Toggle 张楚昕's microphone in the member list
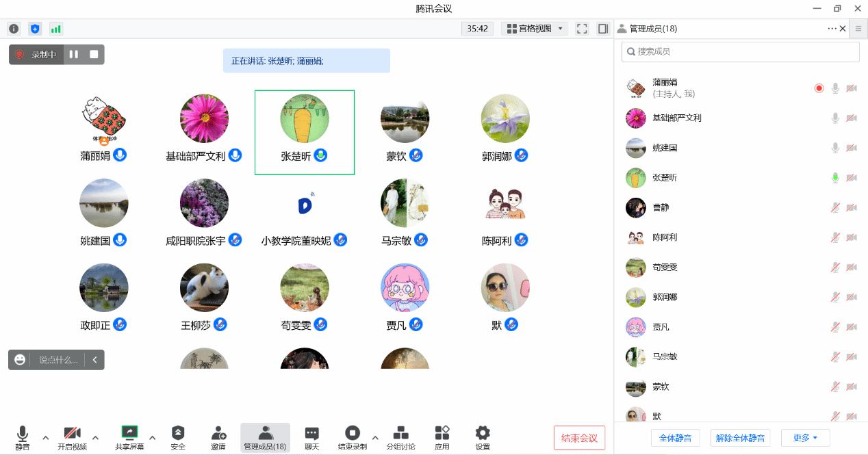This screenshot has height=455, width=868. coord(835,178)
